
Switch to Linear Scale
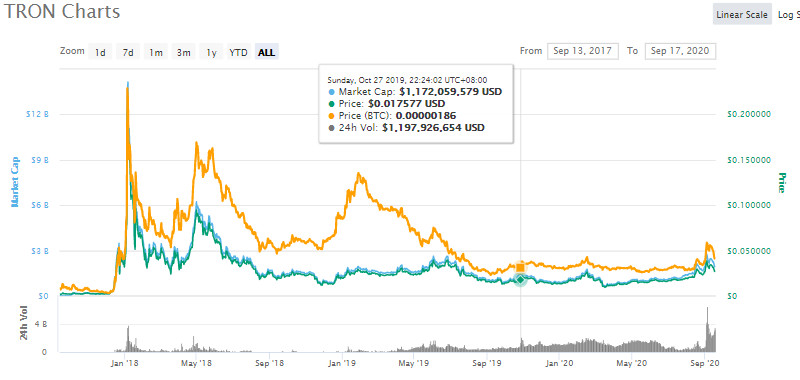point(742,15)
